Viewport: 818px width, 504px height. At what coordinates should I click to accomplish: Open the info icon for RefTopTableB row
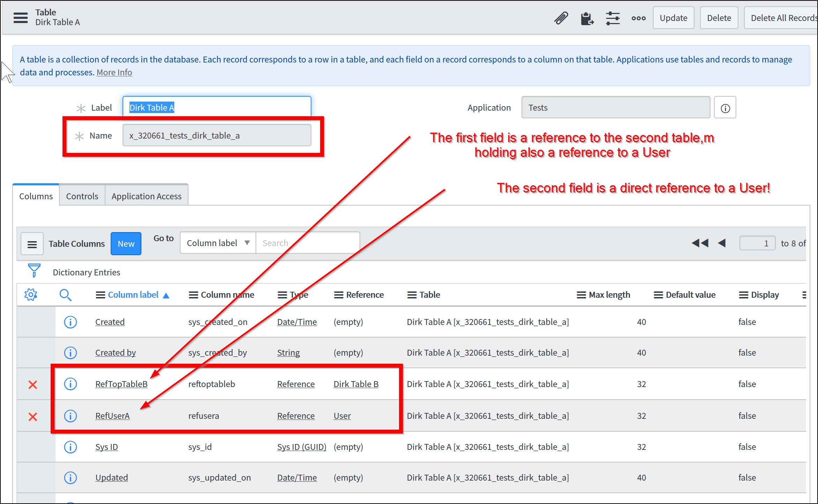[70, 384]
